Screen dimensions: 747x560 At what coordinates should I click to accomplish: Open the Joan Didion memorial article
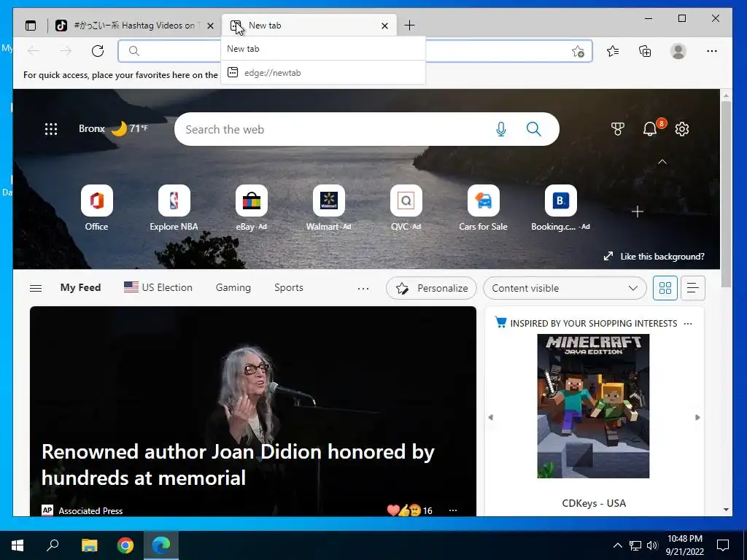[x=239, y=464]
